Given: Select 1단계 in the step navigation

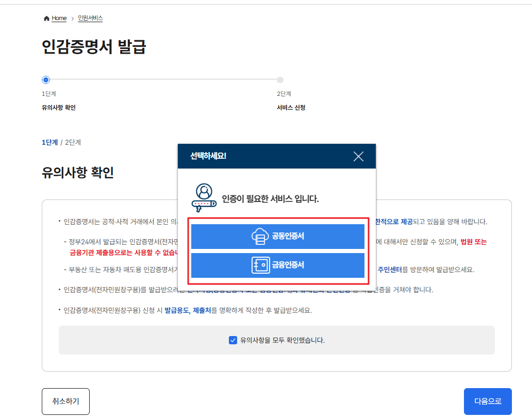Looking at the screenshot, I should coord(49,142).
